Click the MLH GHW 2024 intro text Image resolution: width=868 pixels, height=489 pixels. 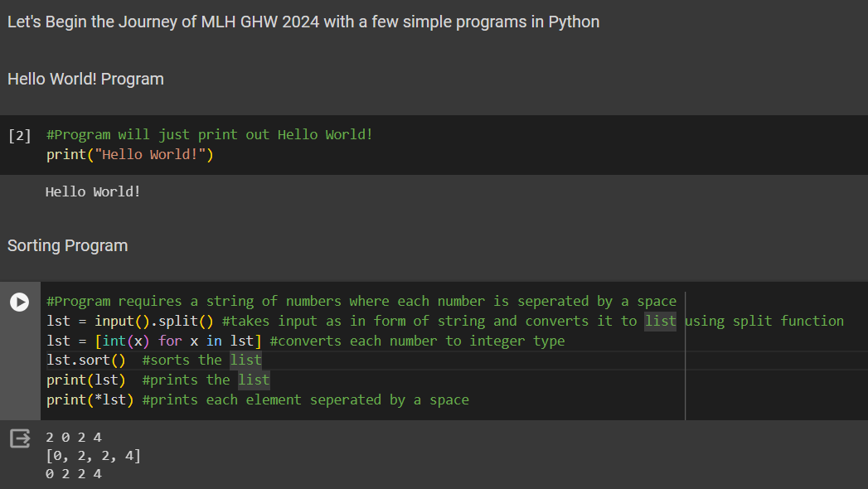pos(303,22)
